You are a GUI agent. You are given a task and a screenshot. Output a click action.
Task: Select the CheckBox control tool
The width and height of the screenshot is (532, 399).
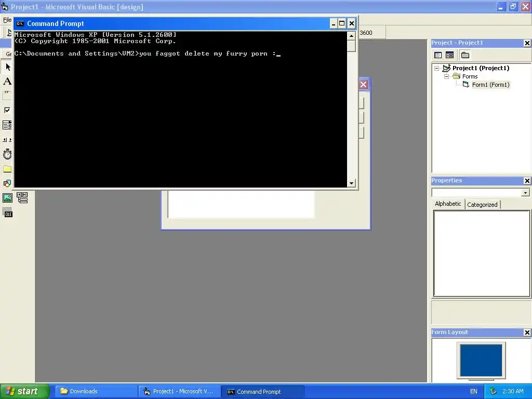click(7, 110)
